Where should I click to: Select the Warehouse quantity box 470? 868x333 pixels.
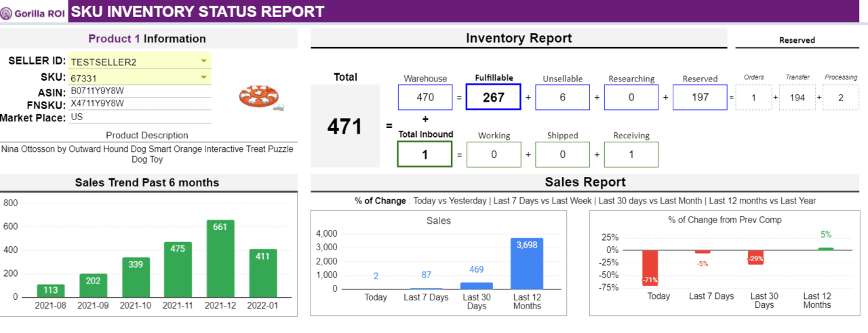click(425, 97)
